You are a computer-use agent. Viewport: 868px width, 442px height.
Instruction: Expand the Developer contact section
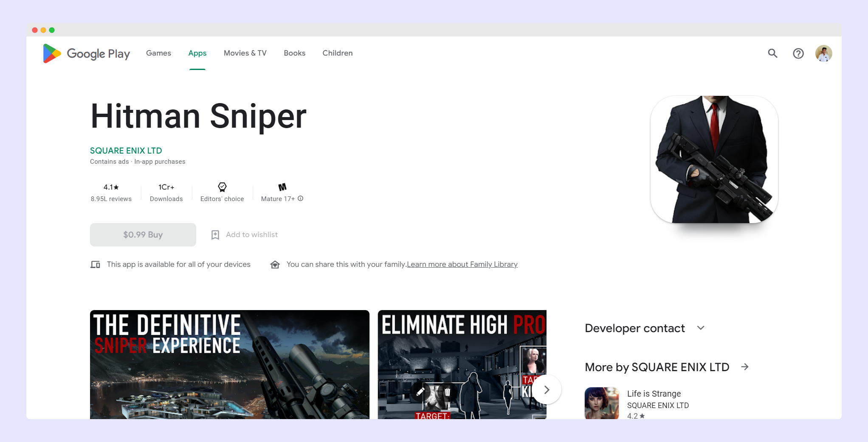click(x=701, y=327)
